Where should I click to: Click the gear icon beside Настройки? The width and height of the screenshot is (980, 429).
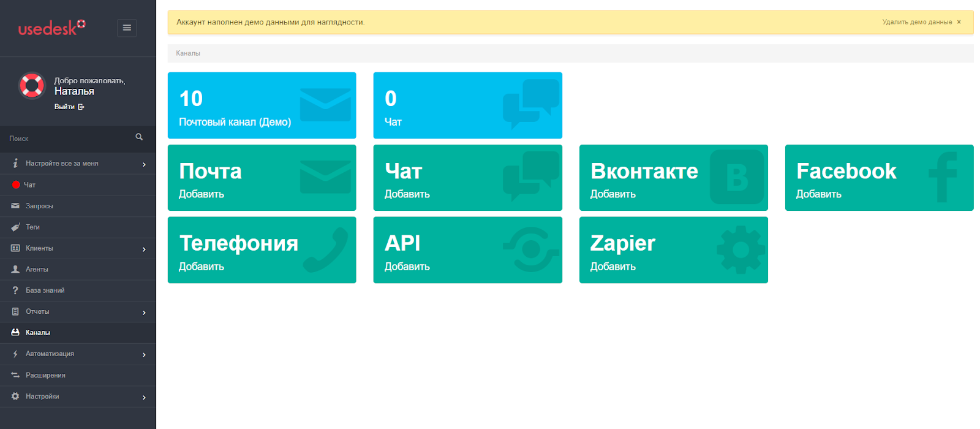tap(15, 397)
